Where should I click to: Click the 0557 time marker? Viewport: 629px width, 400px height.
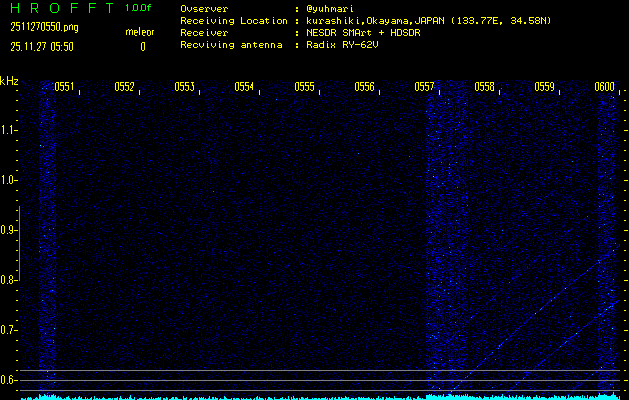click(x=424, y=87)
